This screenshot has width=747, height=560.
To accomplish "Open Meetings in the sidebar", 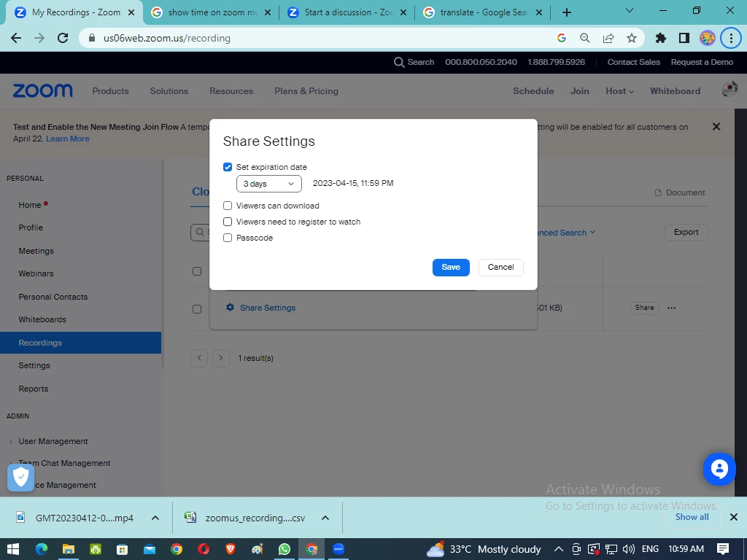I will [36, 251].
